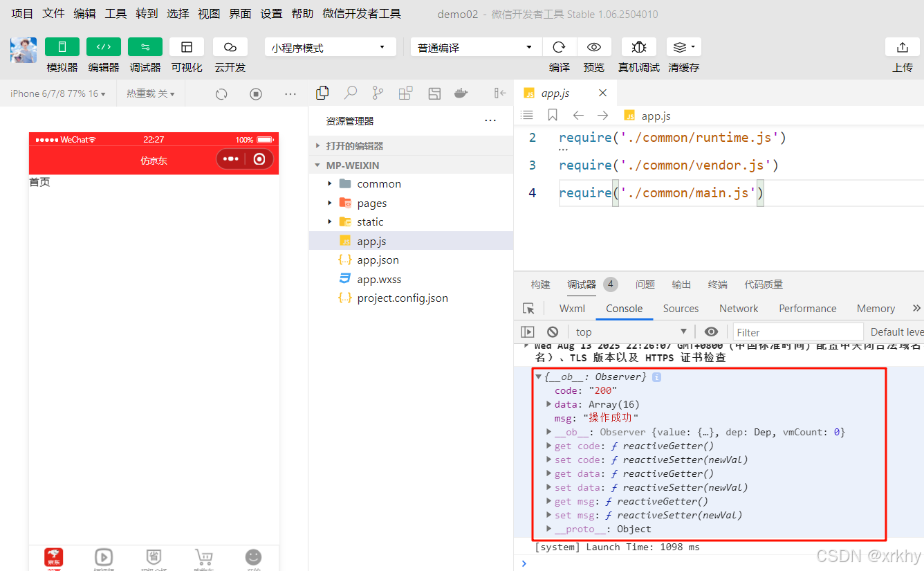
Task: Open the clear cache (清缓存) menu
Action: click(x=684, y=47)
